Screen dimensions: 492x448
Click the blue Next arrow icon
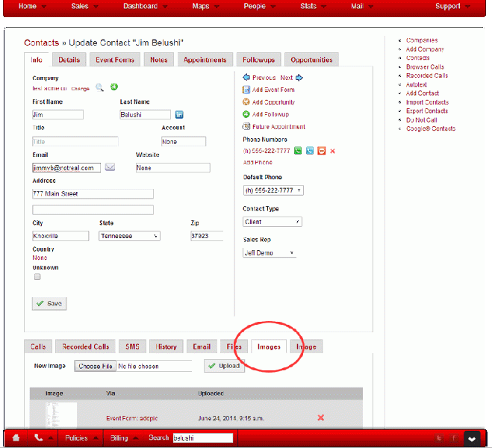299,78
